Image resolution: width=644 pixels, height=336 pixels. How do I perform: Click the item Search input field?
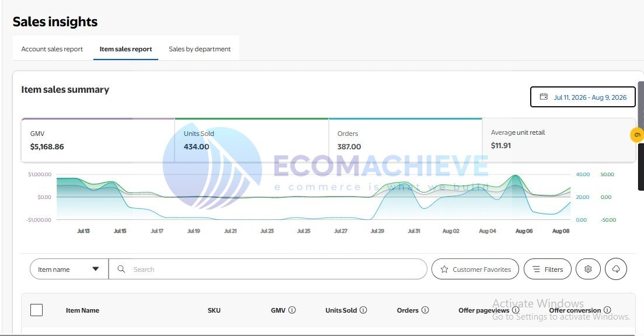pos(268,269)
